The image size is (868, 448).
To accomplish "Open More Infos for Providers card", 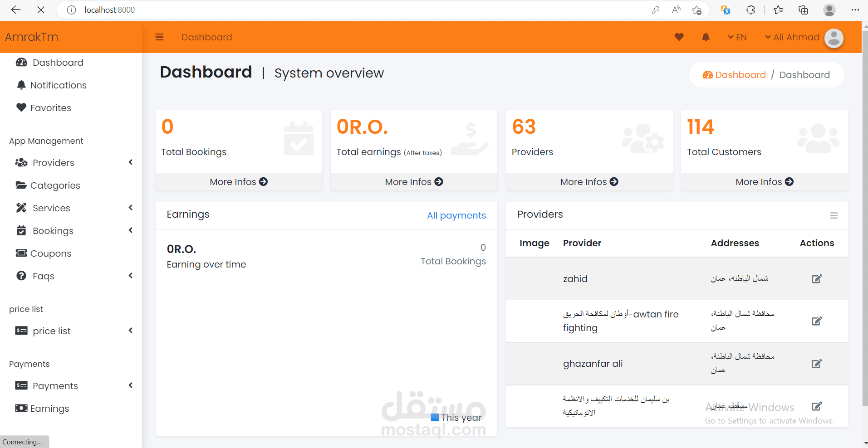I will 589,182.
